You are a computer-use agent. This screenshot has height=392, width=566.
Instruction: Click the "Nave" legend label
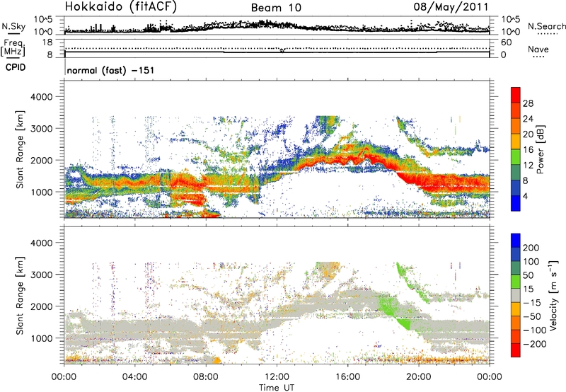(538, 49)
